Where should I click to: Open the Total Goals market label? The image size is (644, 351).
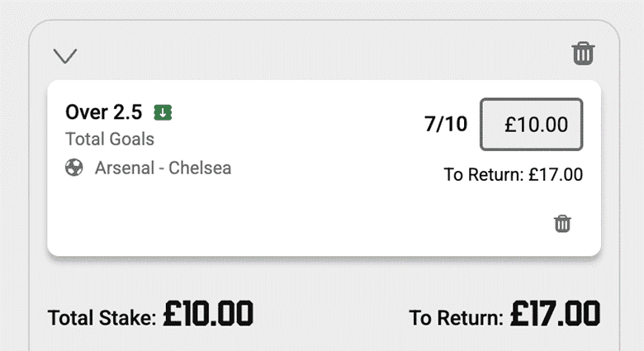coord(109,140)
